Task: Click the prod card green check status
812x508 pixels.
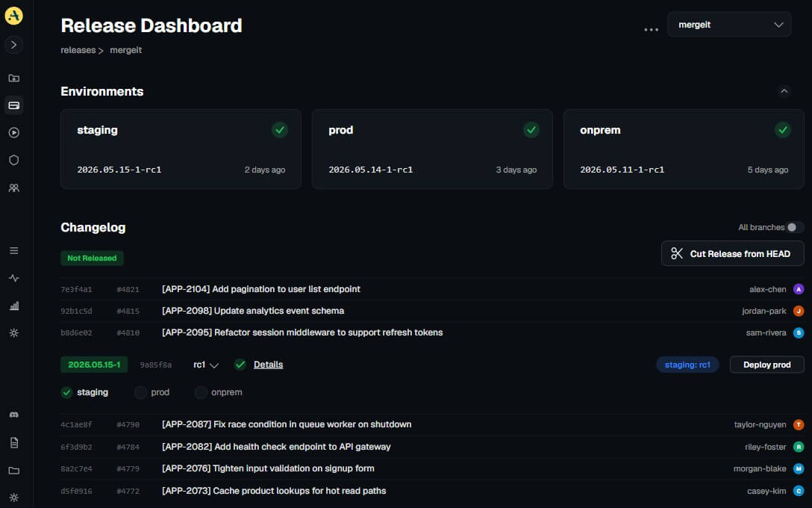Action: click(x=531, y=129)
